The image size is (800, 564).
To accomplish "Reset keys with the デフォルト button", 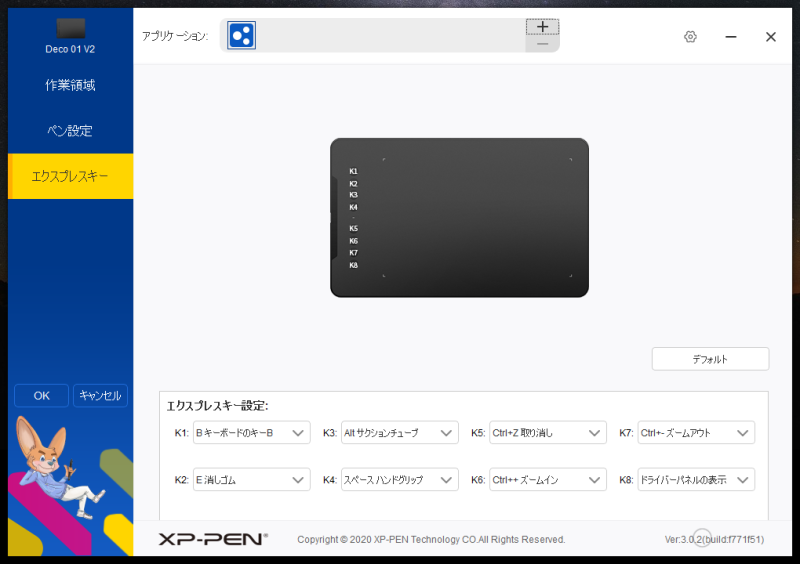I will click(710, 359).
